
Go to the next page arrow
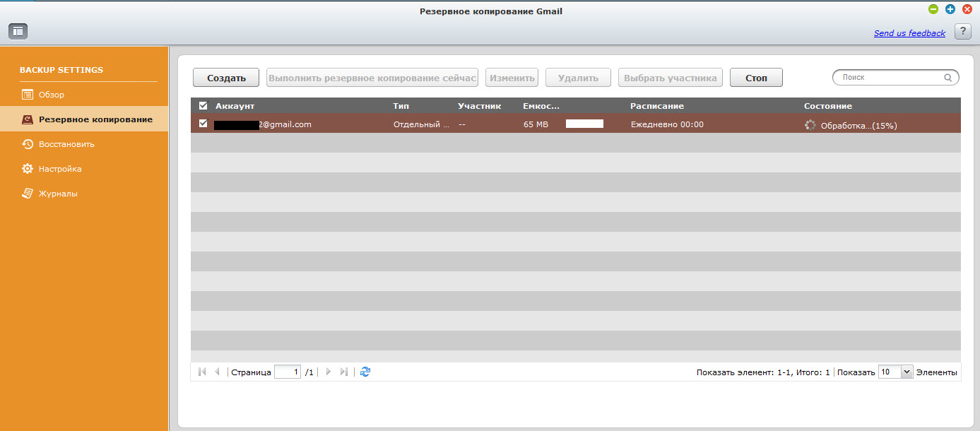coord(328,372)
